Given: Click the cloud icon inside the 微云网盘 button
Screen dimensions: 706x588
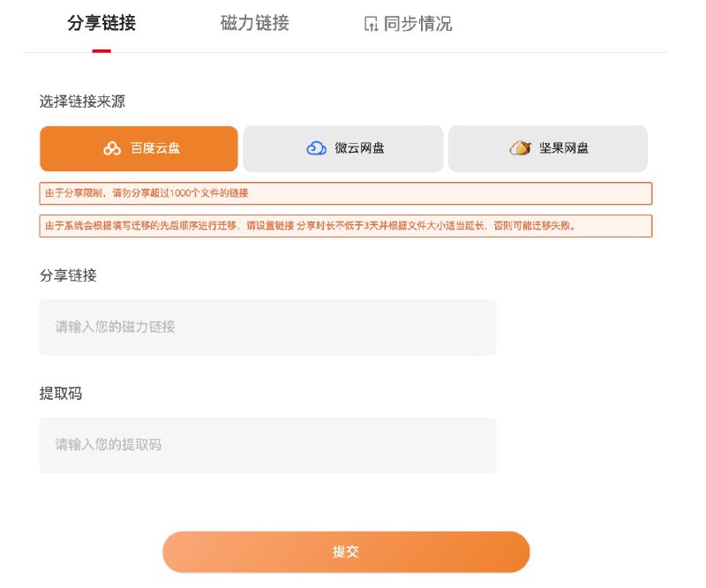Looking at the screenshot, I should 315,148.
